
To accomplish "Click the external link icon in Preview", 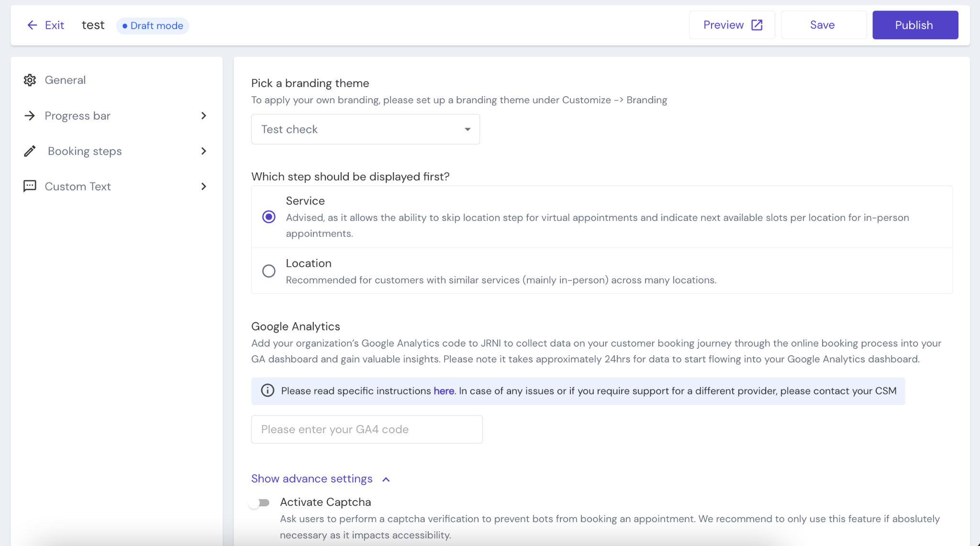I will coord(757,25).
